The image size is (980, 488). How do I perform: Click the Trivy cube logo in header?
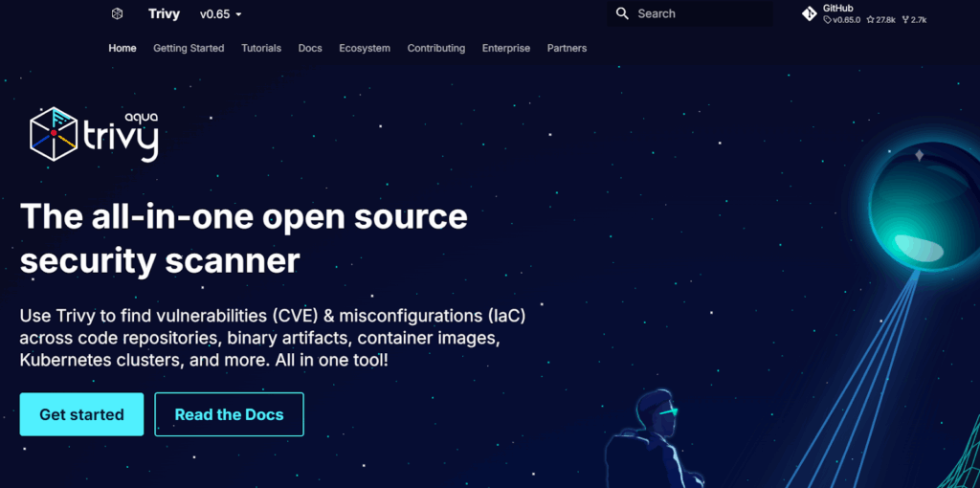(x=117, y=14)
